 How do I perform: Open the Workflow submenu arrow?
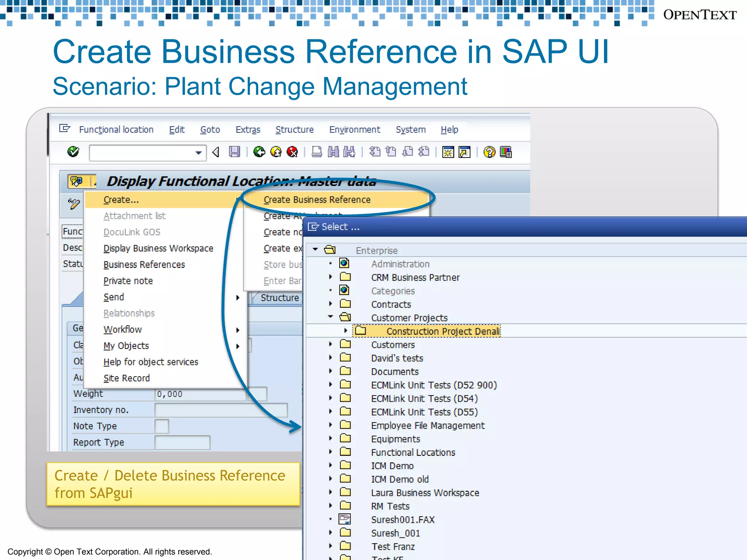(x=238, y=330)
